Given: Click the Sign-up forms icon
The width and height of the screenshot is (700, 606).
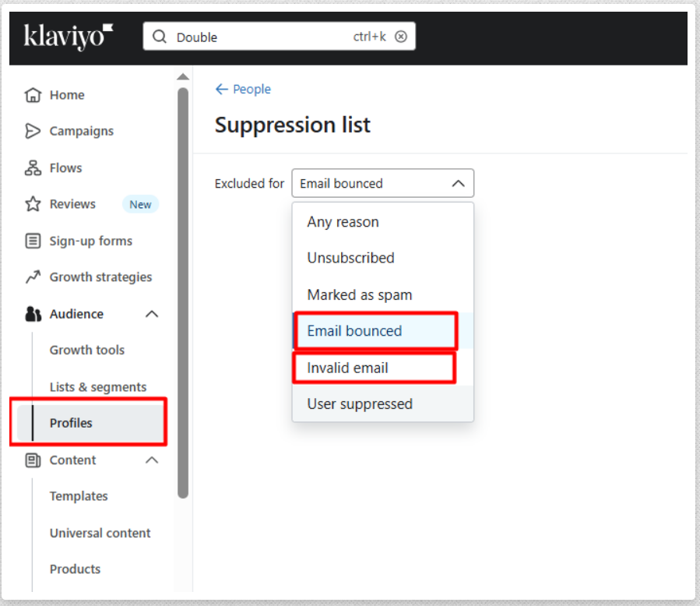Looking at the screenshot, I should [x=33, y=241].
